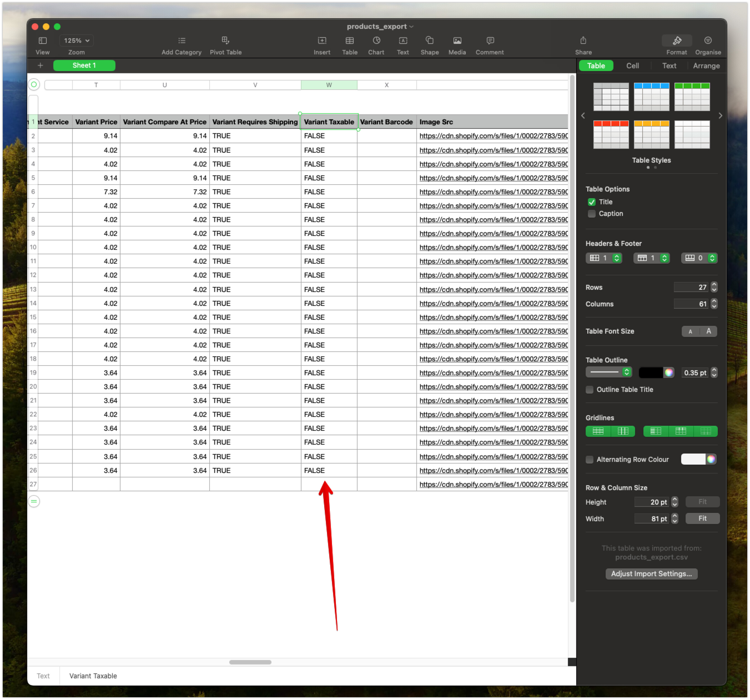Enable the Caption checkbox
Screen dimensions: 750x700
click(591, 213)
